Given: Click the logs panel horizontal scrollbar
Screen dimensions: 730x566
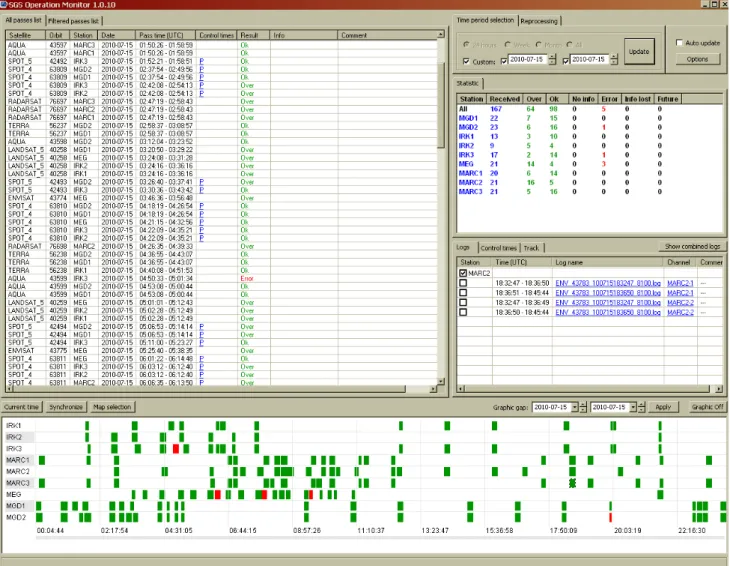Looking at the screenshot, I should pos(589,389).
